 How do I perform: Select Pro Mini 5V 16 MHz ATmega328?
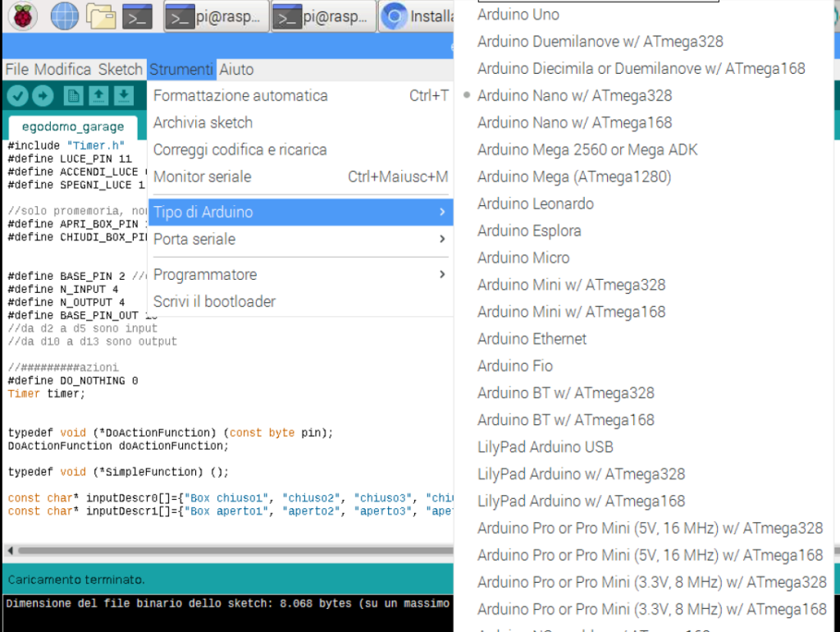644,528
